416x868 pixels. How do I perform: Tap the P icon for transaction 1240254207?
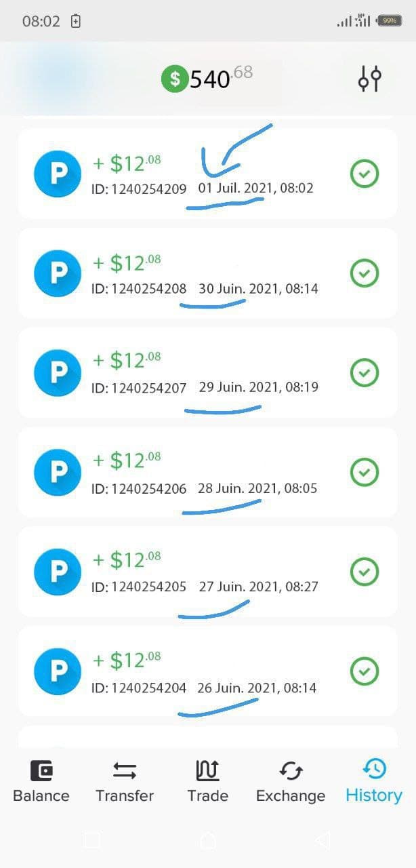coord(58,372)
